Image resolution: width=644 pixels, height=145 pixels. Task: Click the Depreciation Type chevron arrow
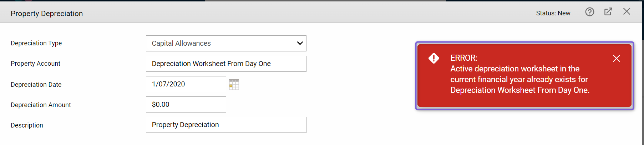point(300,44)
